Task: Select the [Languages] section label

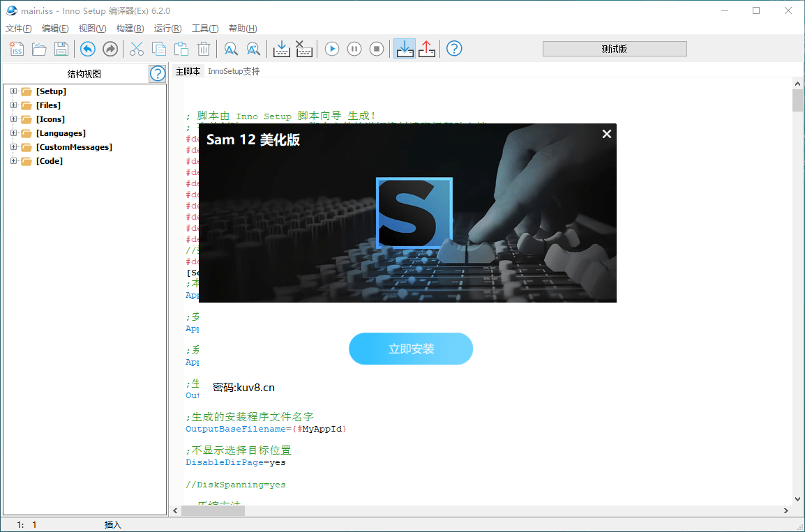Action: (61, 133)
